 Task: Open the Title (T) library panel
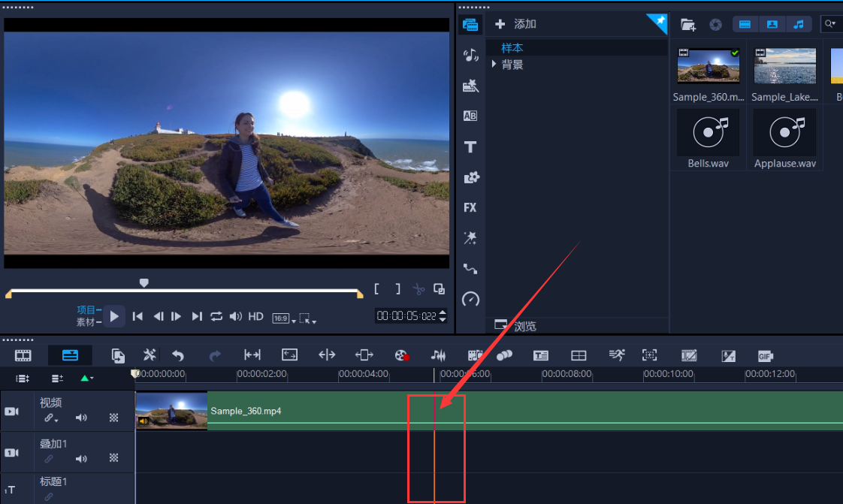point(470,147)
